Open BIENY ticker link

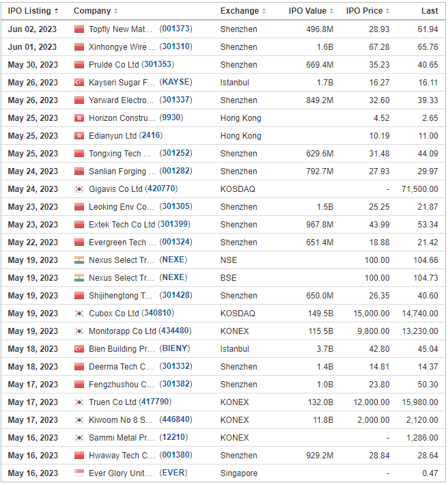tap(175, 348)
